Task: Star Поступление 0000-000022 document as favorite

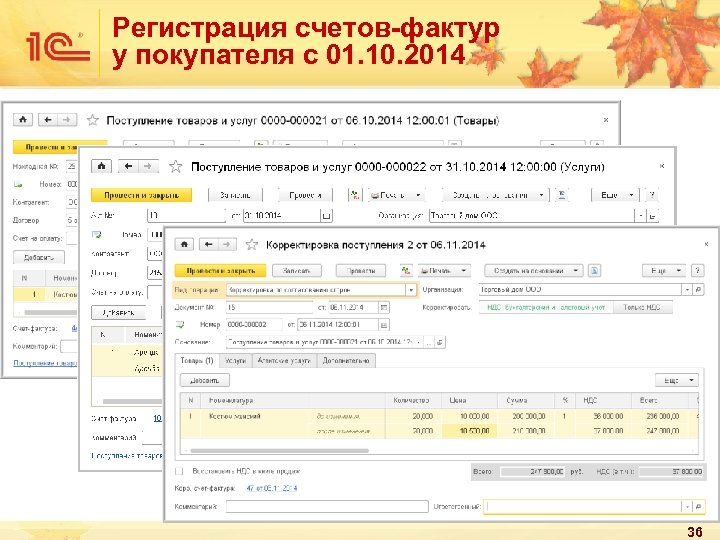Action: 175,166
